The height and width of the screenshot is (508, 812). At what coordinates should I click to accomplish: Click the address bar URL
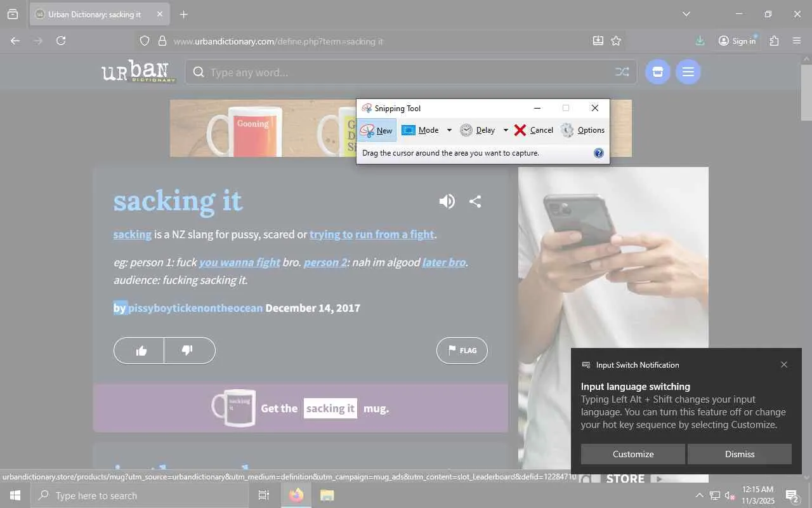coord(278,41)
